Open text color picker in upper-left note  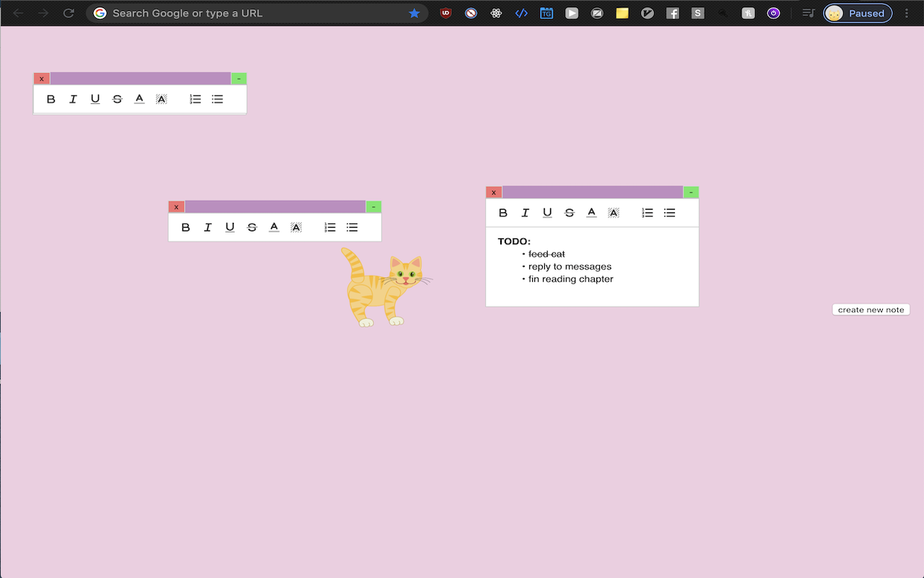pyautogui.click(x=139, y=99)
